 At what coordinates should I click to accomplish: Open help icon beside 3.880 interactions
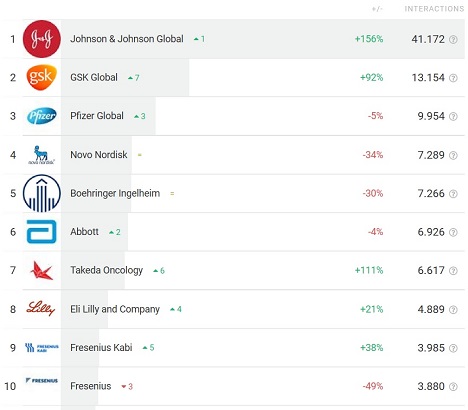[x=453, y=387]
